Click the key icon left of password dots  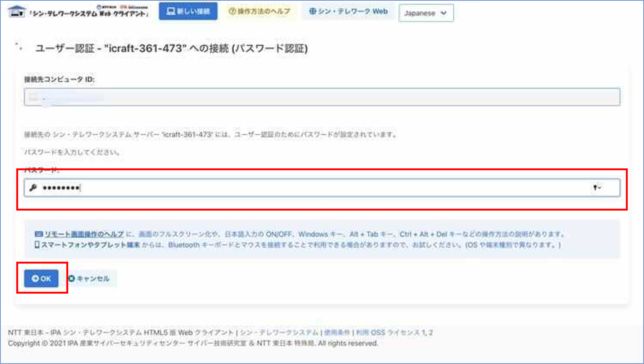33,187
